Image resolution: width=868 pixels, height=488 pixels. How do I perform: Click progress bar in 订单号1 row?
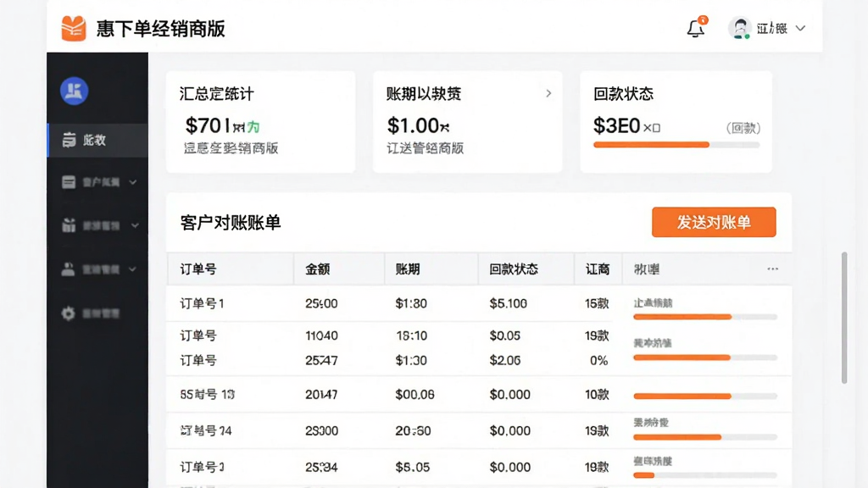coord(705,317)
